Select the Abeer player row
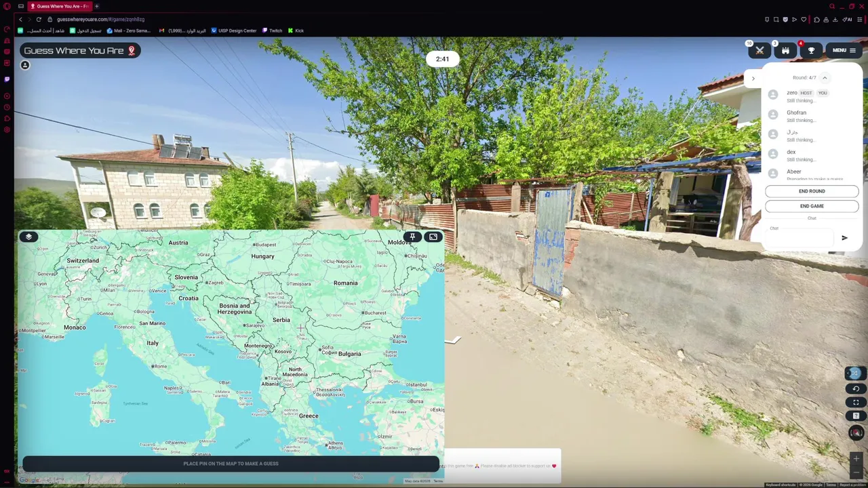This screenshot has width=868, height=488. [x=812, y=174]
